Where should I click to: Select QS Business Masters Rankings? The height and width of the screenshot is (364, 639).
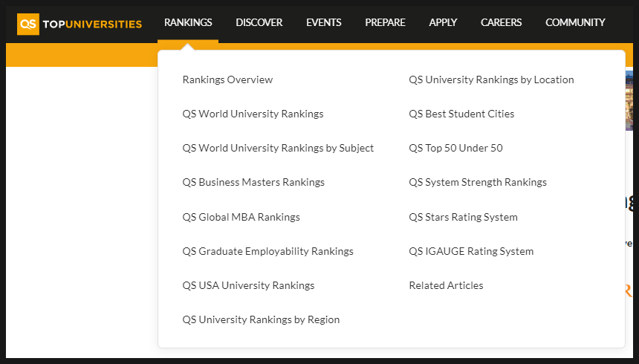pos(253,182)
